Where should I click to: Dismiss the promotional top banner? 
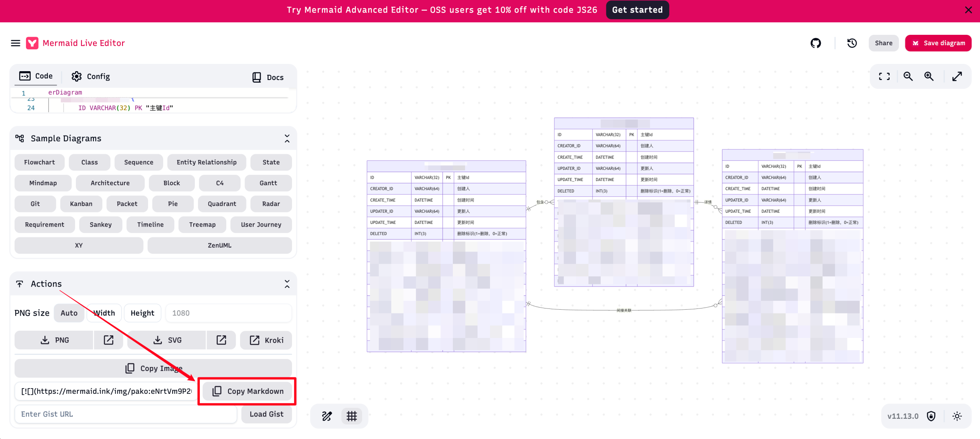click(x=968, y=10)
